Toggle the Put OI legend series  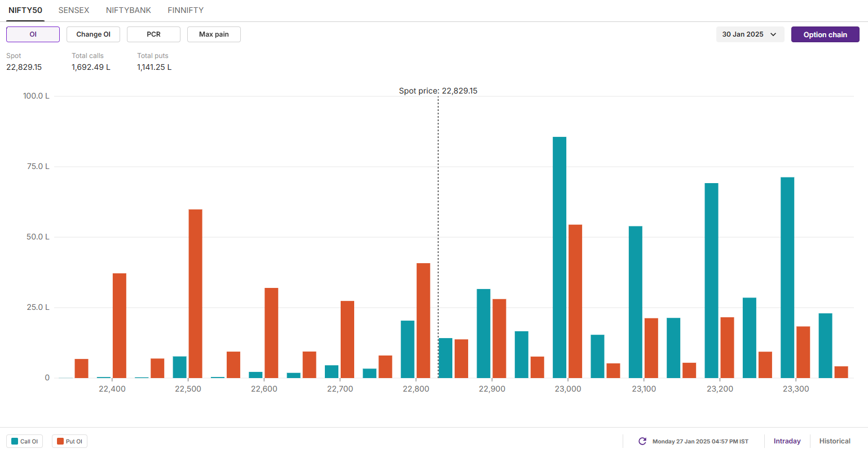pos(70,441)
